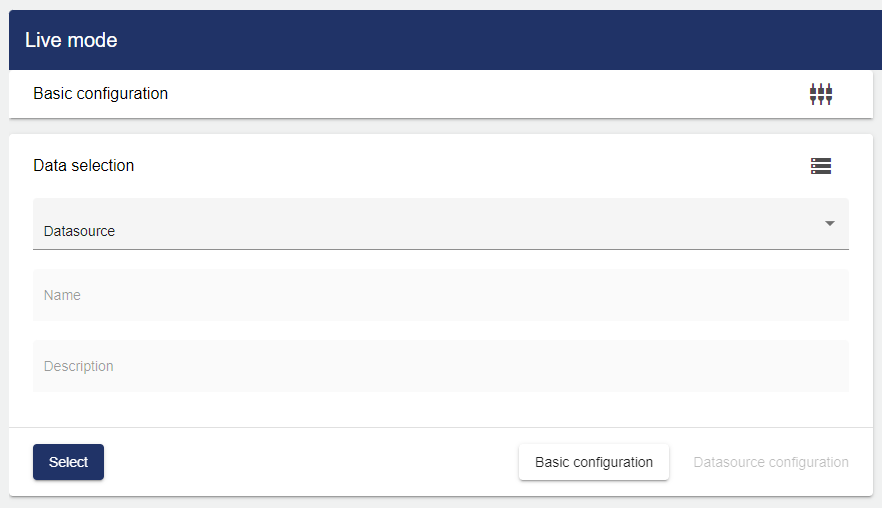Click the "Data selection" heading text

84,166
